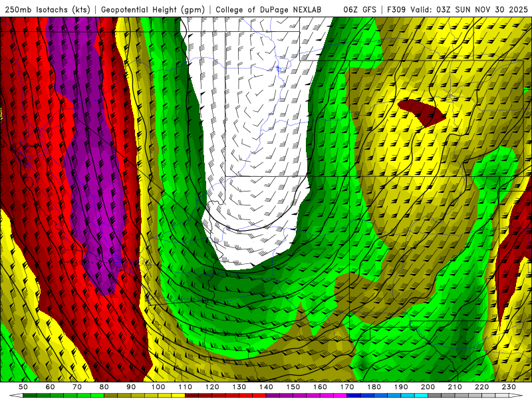Click the 70 value on the color scale

point(77,387)
